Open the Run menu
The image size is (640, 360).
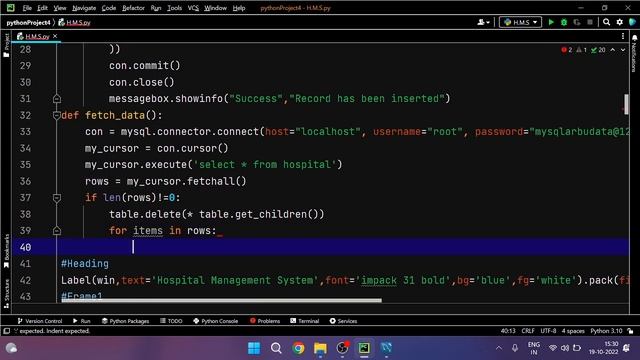click(x=156, y=8)
